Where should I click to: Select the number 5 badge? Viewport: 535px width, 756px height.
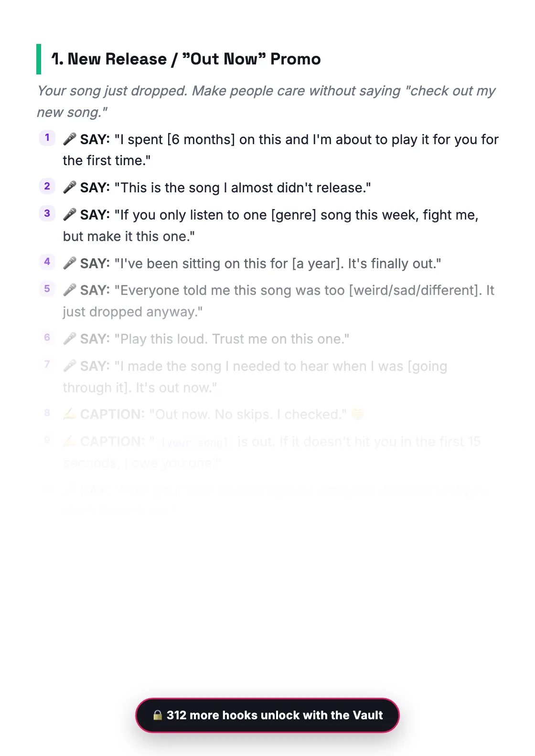tap(47, 289)
